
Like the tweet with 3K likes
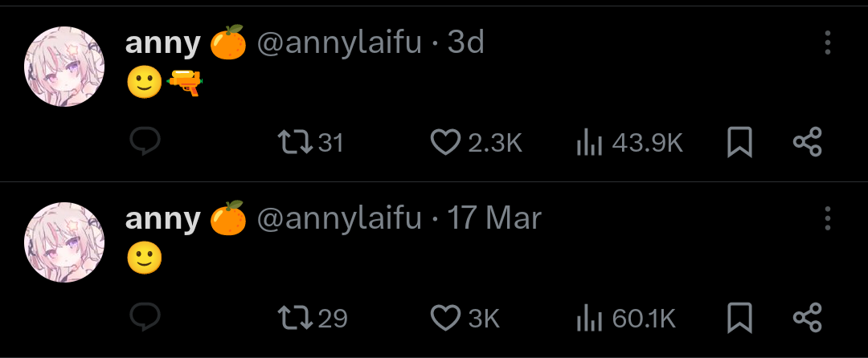[x=465, y=318]
